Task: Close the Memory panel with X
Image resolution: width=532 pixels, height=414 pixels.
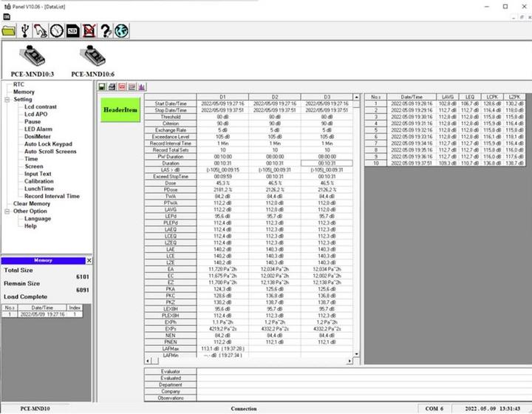Action: pyautogui.click(x=89, y=260)
